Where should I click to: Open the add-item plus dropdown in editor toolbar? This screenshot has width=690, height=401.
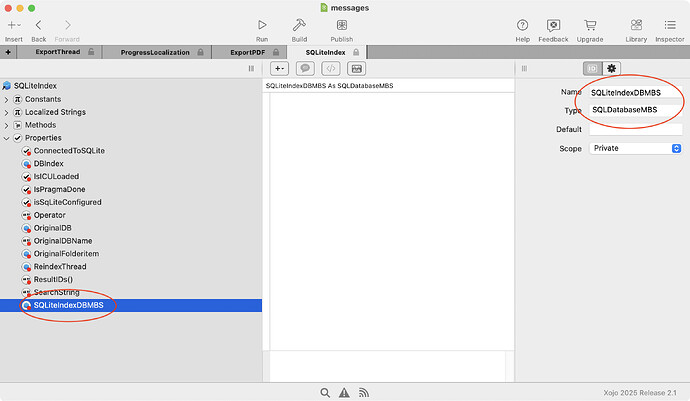click(x=279, y=69)
